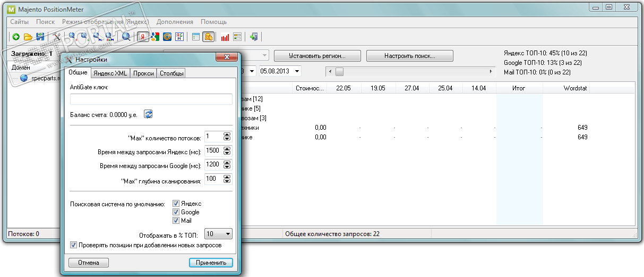The width and height of the screenshot is (644, 277).
Task: Click Отмена in the settings dialog
Action: click(88, 263)
